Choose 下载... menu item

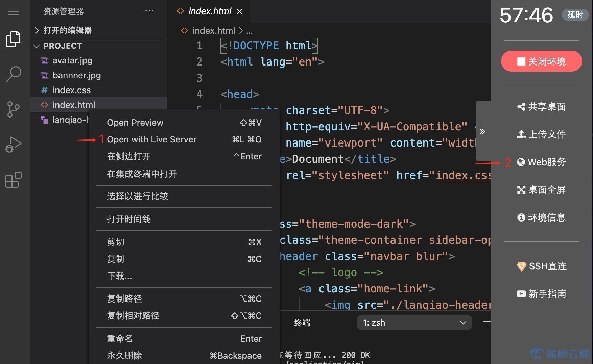(184, 276)
